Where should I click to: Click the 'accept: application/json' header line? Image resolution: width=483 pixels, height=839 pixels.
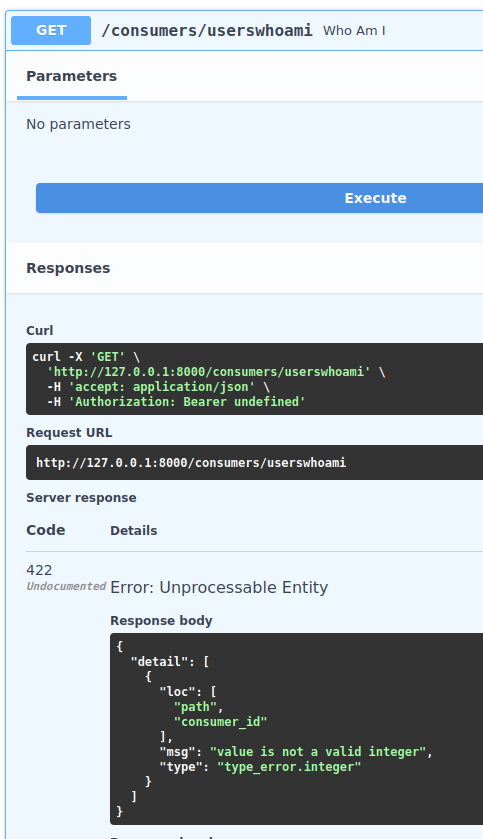158,387
